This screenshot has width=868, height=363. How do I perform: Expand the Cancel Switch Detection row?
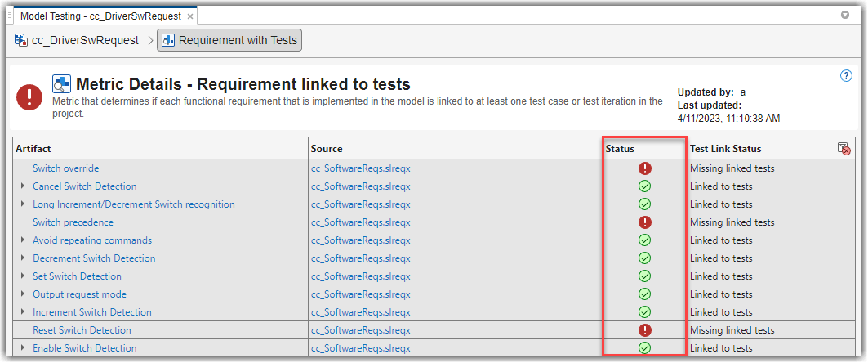23,186
